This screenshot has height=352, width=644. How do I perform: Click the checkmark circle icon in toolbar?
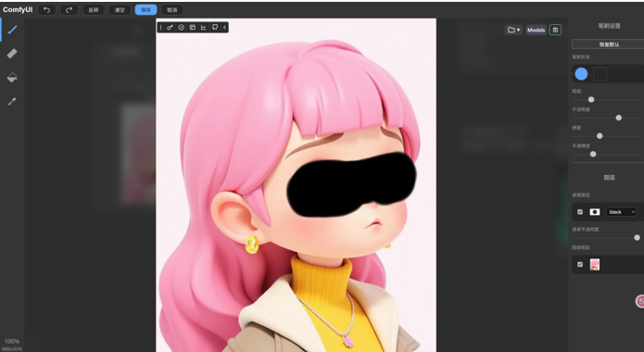click(x=181, y=28)
